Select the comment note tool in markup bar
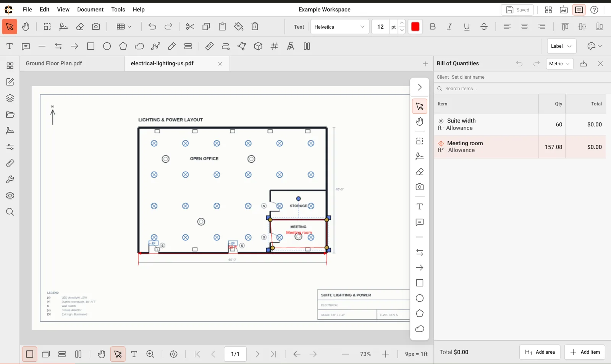Viewport: 611px width, 364px height. (x=26, y=46)
